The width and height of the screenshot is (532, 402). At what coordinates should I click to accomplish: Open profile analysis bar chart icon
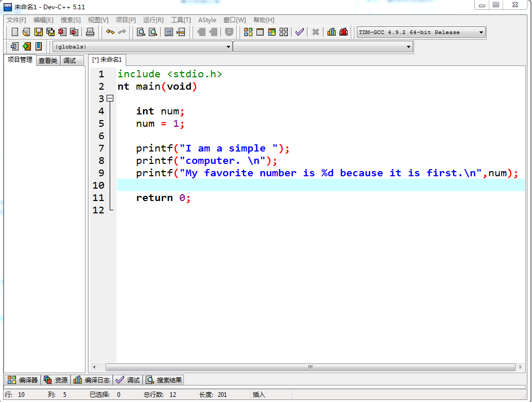click(x=332, y=32)
